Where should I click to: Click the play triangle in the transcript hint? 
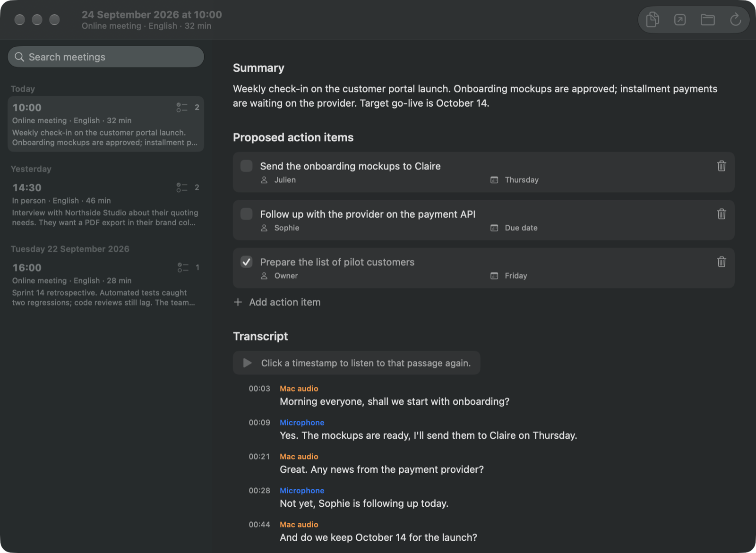[247, 363]
